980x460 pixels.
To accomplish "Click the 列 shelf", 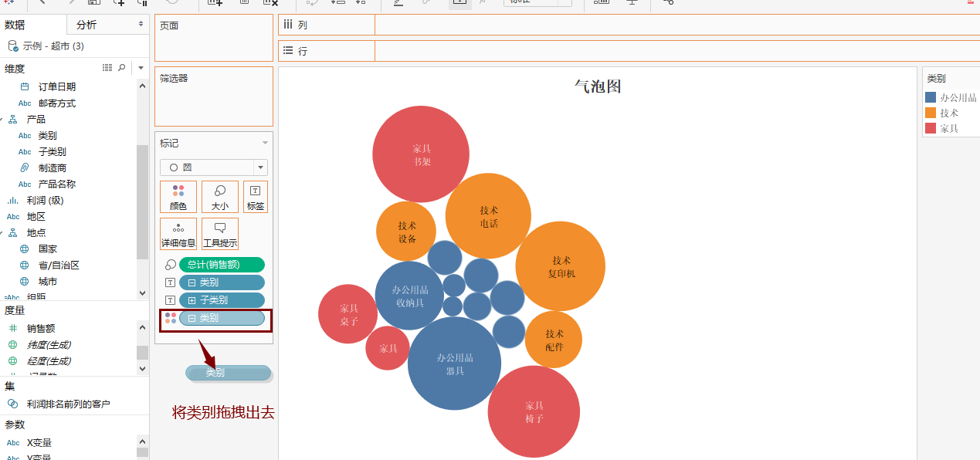I will pyautogui.click(x=629, y=25).
